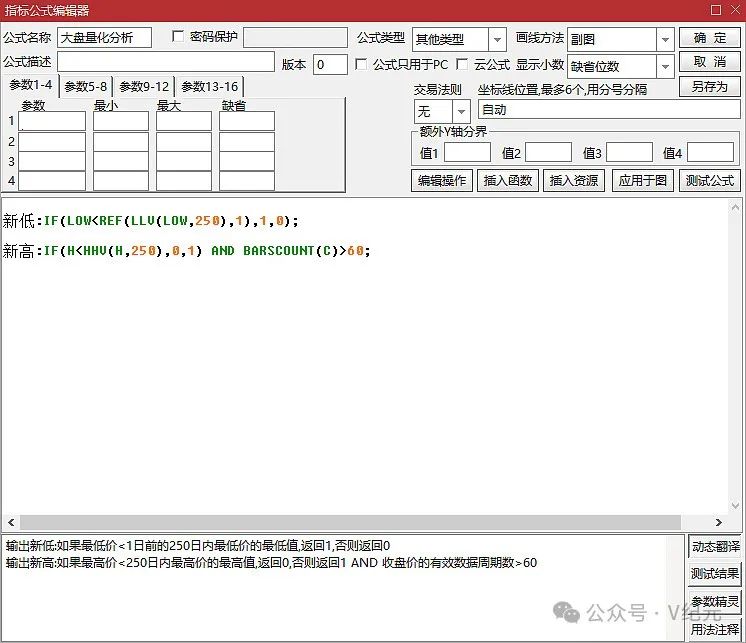Screen dimensions: 746x643
Task: Click the 值1 extra Y-axis field
Action: tap(467, 152)
